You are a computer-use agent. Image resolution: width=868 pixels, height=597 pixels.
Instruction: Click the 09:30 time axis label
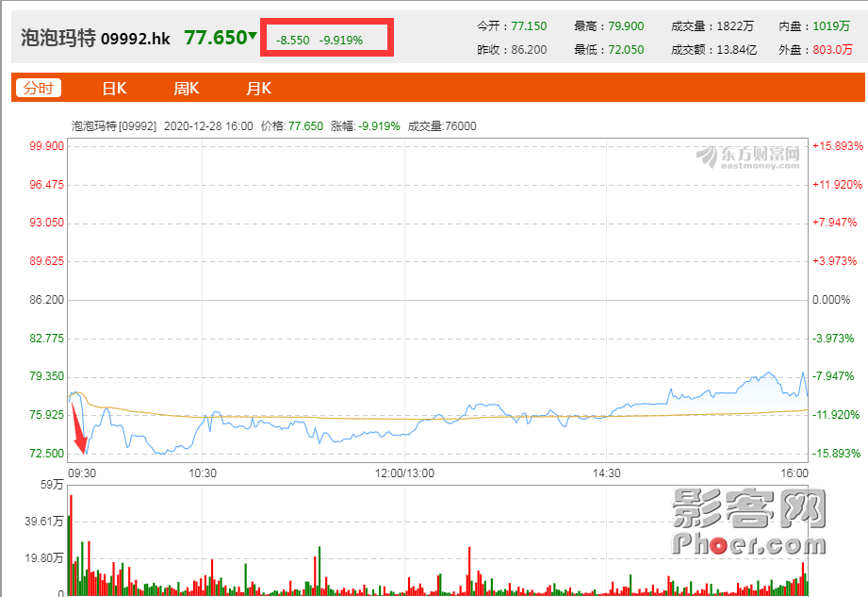coord(82,473)
